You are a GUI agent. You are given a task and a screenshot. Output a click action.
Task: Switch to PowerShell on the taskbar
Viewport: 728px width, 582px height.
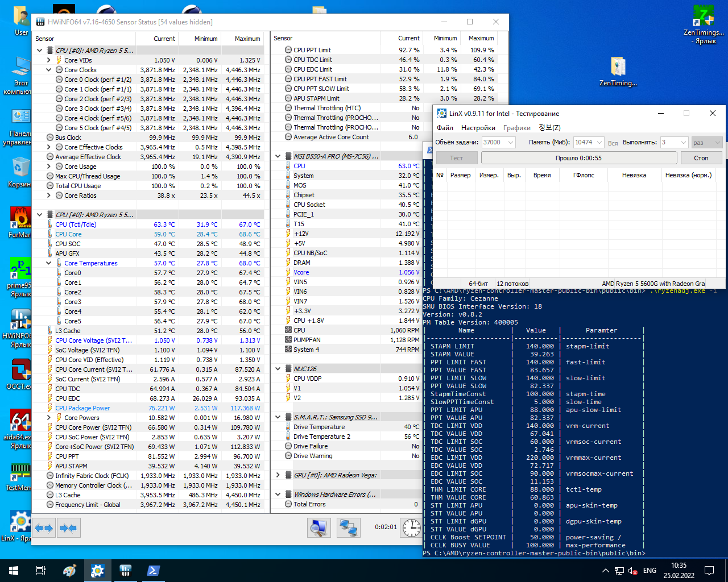pos(153,571)
